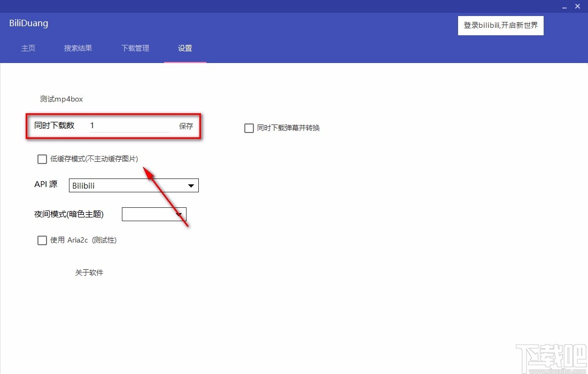Expand the 夜间模式(暗色主题) dropdown
This screenshot has height=374, width=588.
(x=154, y=214)
